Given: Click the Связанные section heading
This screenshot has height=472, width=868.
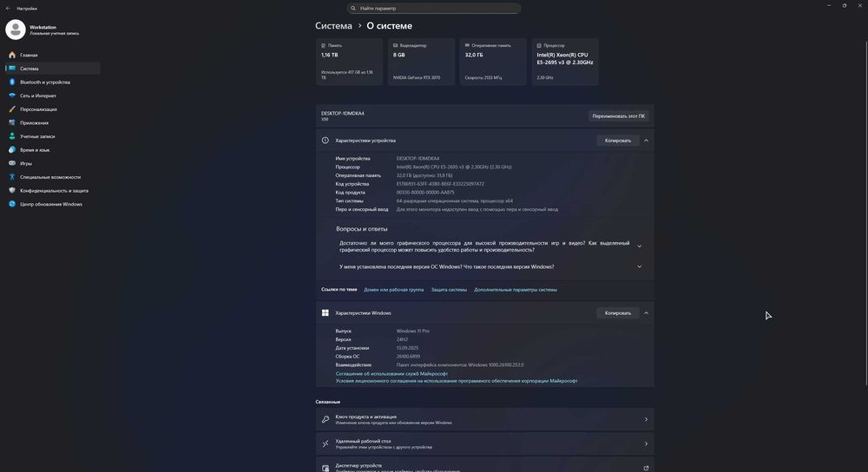Looking at the screenshot, I should click(328, 402).
